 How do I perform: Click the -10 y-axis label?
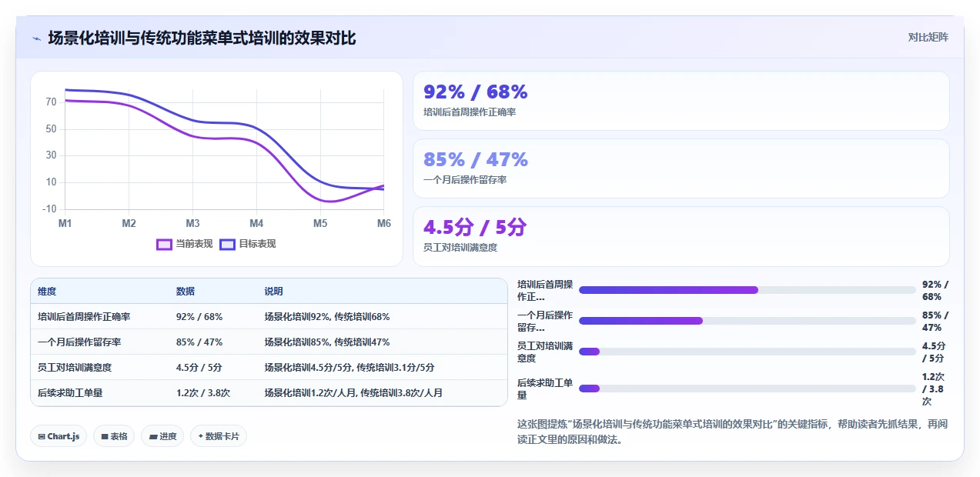[49, 208]
